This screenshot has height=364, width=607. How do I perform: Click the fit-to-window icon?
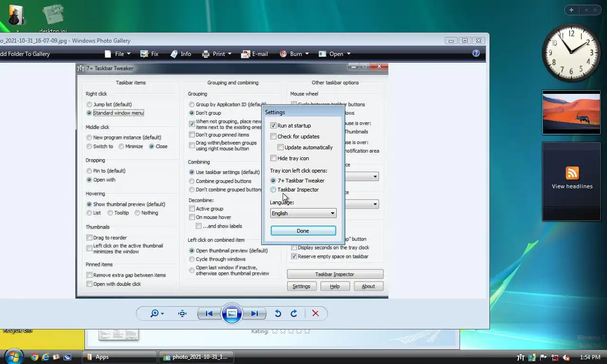[182, 313]
